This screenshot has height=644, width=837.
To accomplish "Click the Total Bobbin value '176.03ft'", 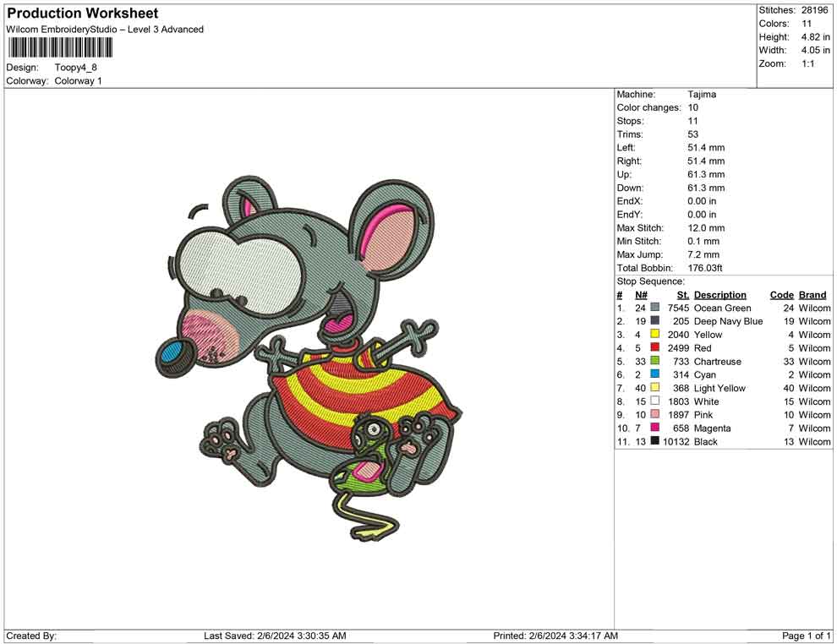I will coord(704,268).
